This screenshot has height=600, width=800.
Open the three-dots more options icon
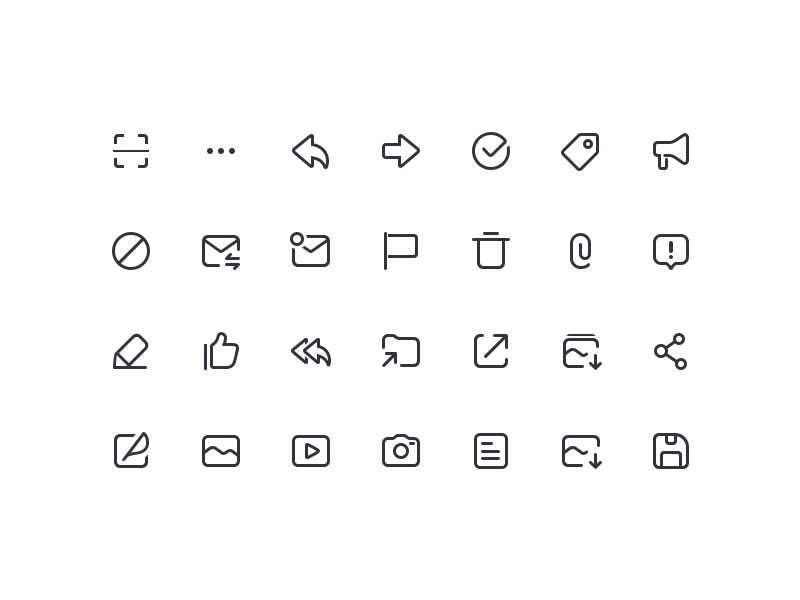tap(221, 151)
